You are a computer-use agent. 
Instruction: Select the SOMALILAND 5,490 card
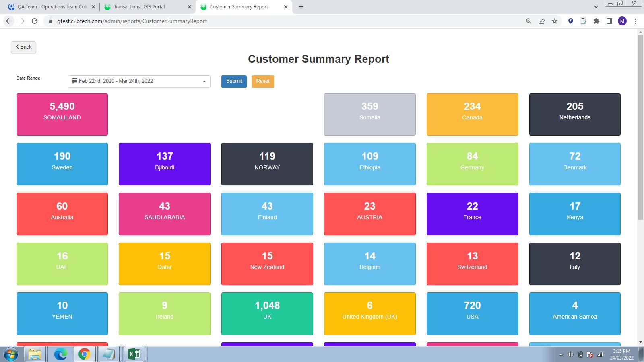62,114
